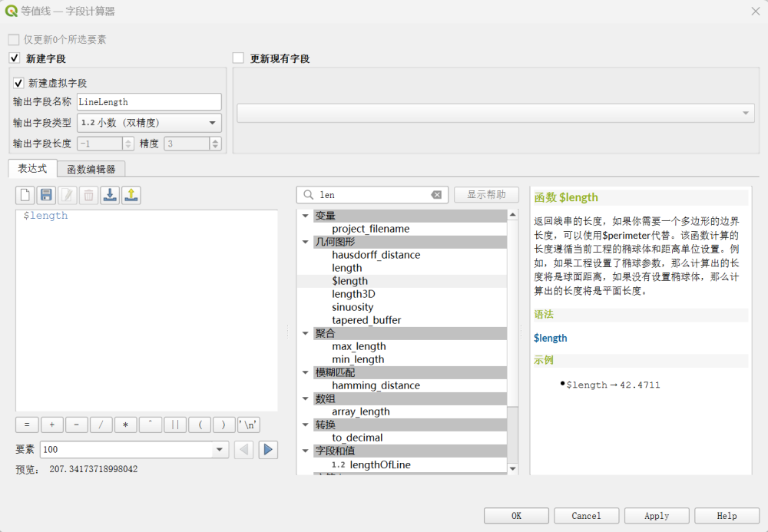The height and width of the screenshot is (532, 768).
Task: Insert the division operator
Action: pos(101,425)
